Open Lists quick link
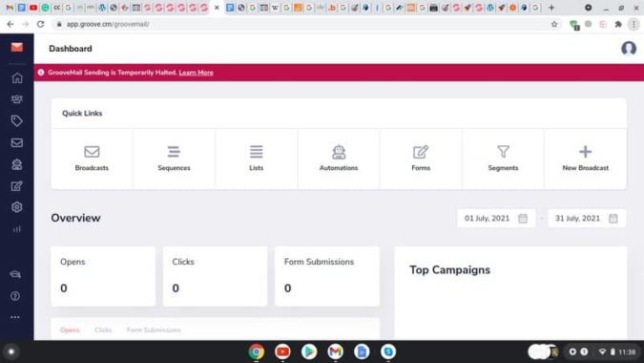 click(x=257, y=159)
